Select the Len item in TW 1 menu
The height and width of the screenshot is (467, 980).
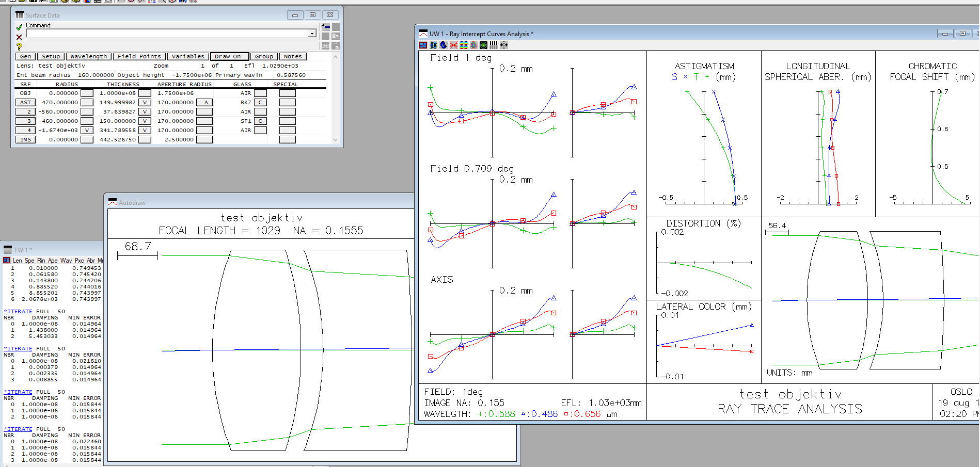coord(17,261)
